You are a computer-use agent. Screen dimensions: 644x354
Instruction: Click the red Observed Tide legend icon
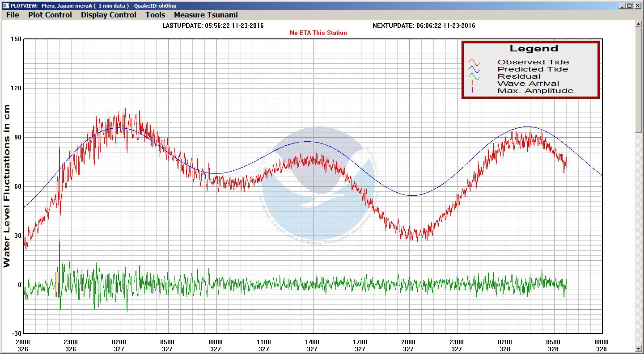(474, 63)
